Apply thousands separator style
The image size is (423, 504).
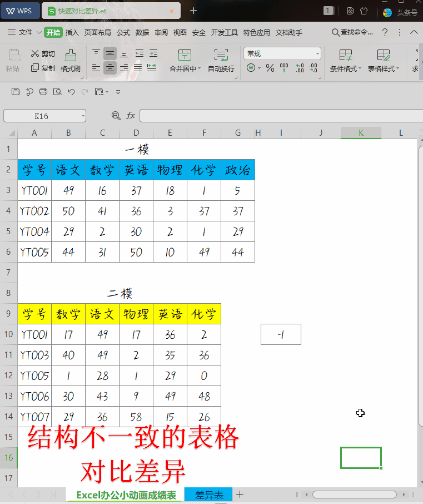(x=284, y=68)
